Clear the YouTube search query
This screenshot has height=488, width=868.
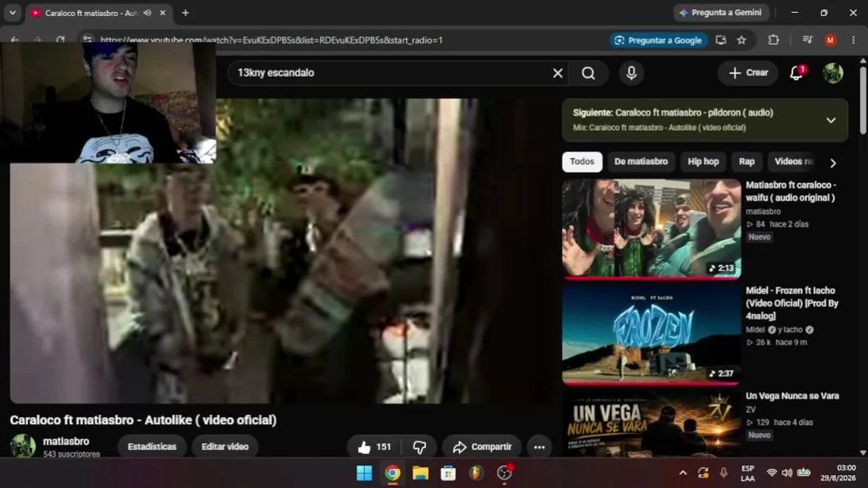point(557,73)
